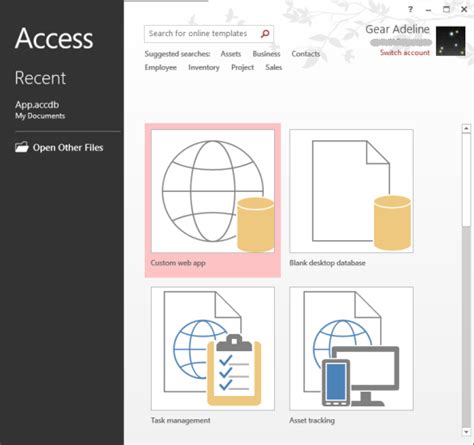Click the Gear Adeline profile picture
The width and height of the screenshot is (474, 445).
click(451, 41)
